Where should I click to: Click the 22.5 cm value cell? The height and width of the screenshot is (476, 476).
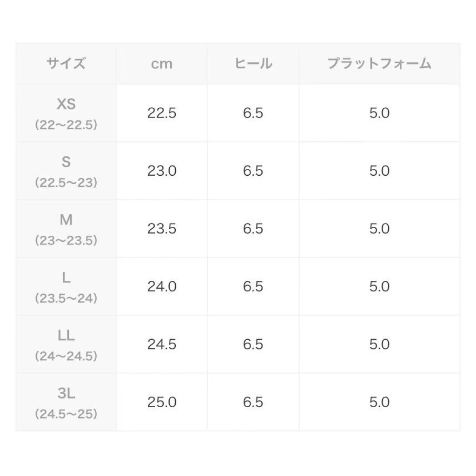162,113
